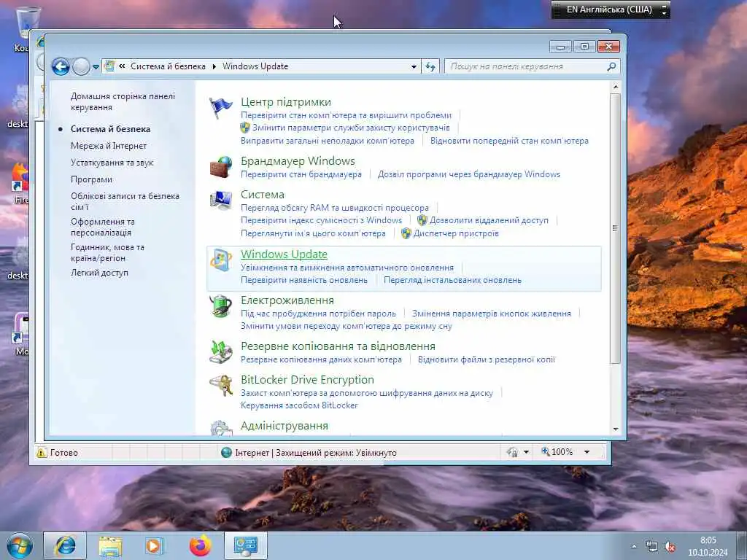Select Устаткування та звук category
The width and height of the screenshot is (747, 560).
tap(112, 163)
